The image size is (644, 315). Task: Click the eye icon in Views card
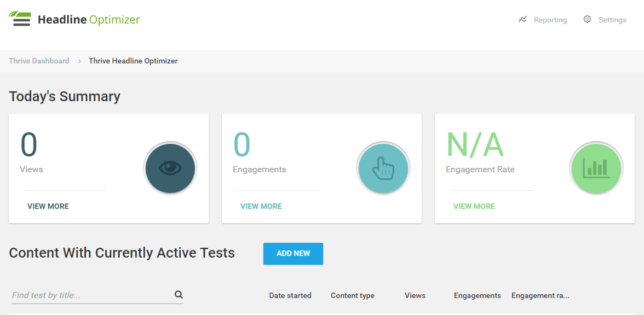click(170, 168)
